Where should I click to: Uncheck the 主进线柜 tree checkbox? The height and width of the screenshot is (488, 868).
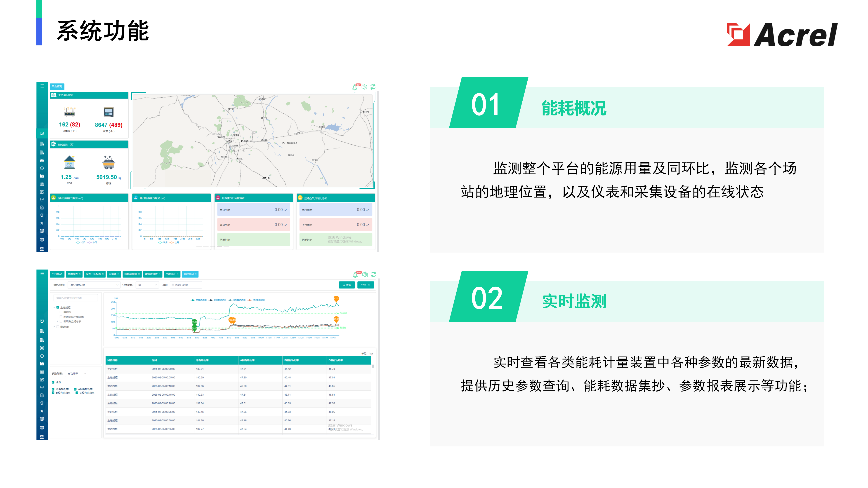click(x=58, y=307)
